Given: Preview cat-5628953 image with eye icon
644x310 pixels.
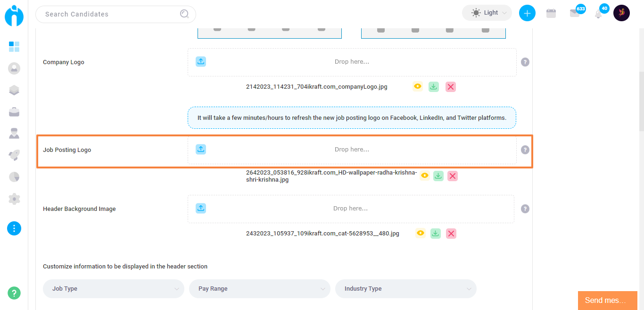Looking at the screenshot, I should tap(421, 233).
